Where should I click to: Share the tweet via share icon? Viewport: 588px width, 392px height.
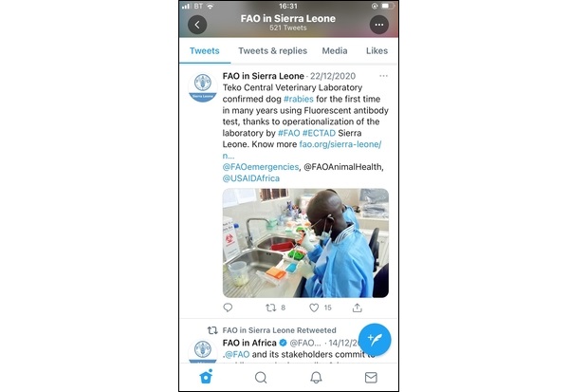(x=357, y=308)
